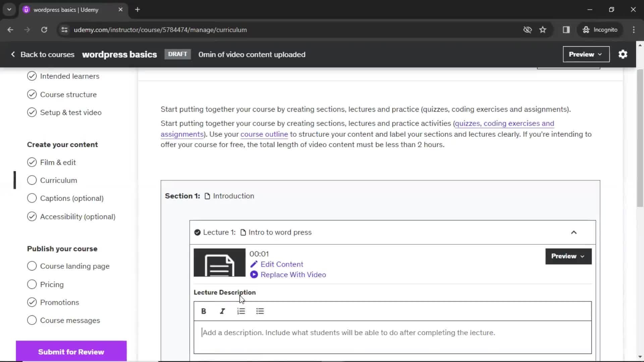Select the Italic formatting icon

pos(222,311)
